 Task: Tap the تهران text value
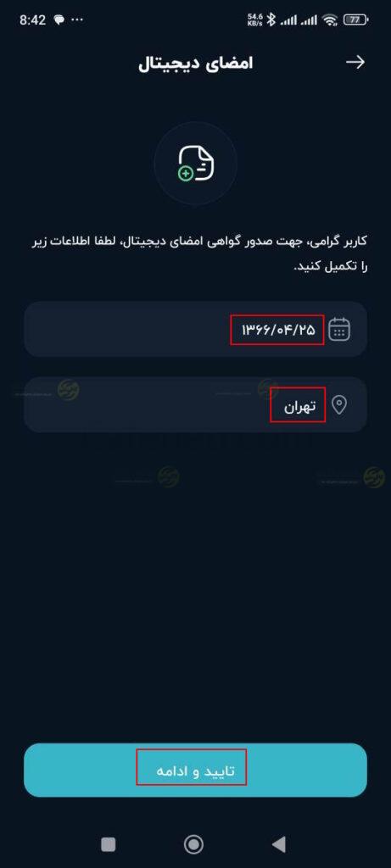(x=299, y=406)
